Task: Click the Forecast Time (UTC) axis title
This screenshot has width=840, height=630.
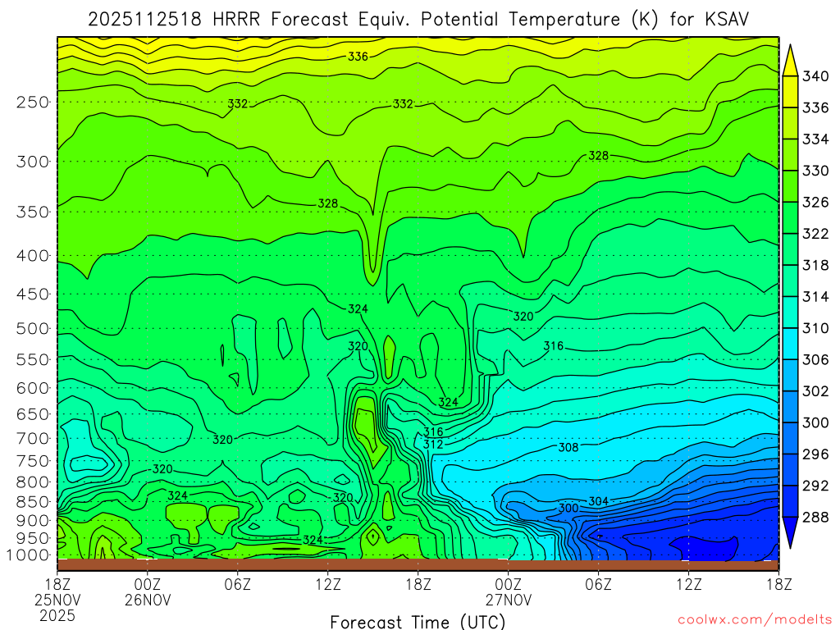Action: click(418, 622)
